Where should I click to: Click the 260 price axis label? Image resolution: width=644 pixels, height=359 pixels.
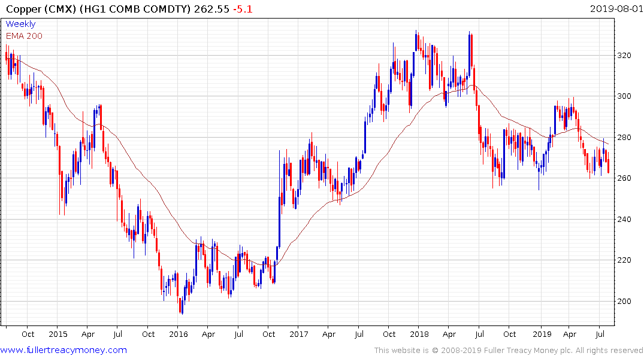tap(624, 178)
